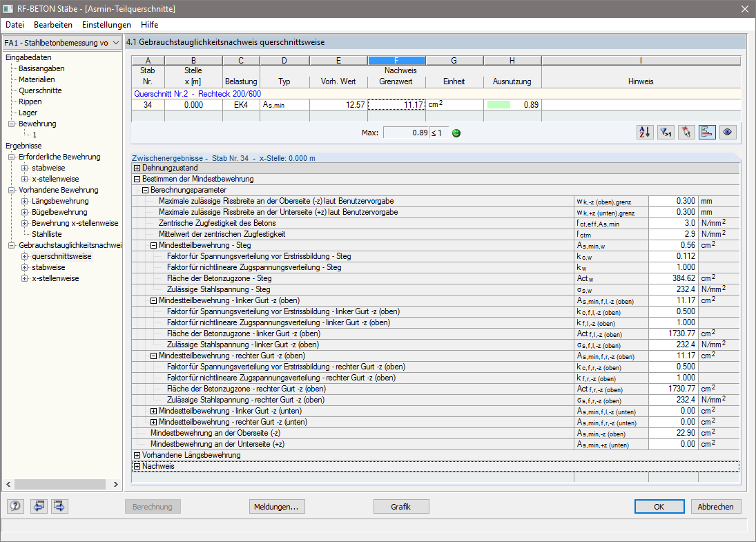
Task: Select Lager in the navigator
Action: [28, 113]
